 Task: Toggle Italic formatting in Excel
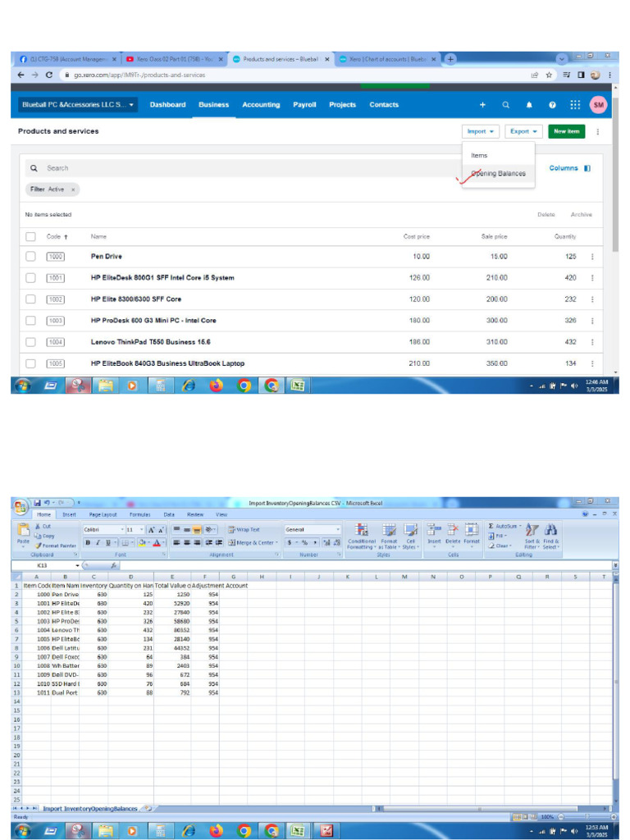98,543
